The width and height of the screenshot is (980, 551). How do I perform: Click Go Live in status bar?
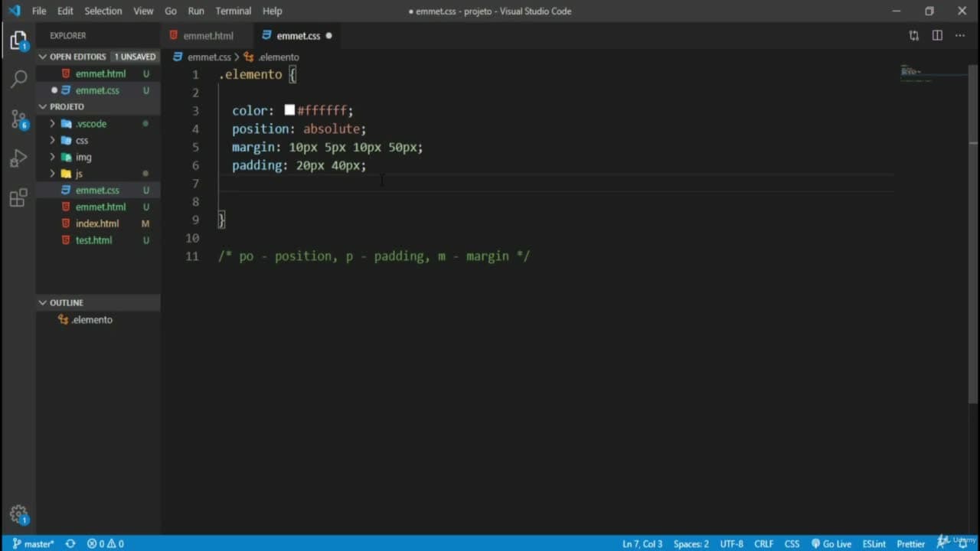(831, 543)
